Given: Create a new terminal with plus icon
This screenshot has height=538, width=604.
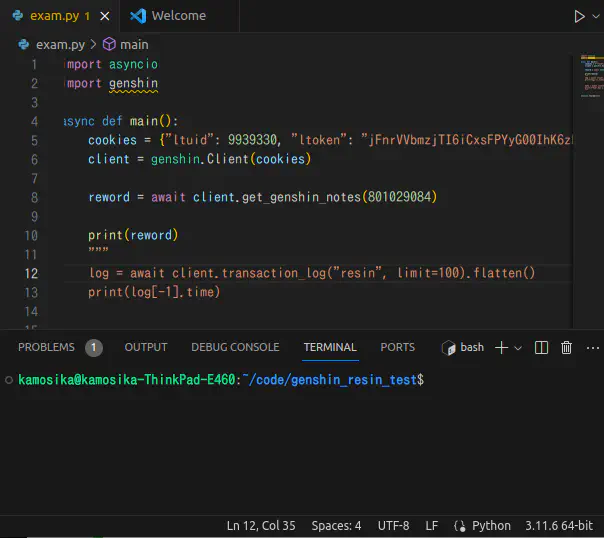Looking at the screenshot, I should click(x=501, y=347).
